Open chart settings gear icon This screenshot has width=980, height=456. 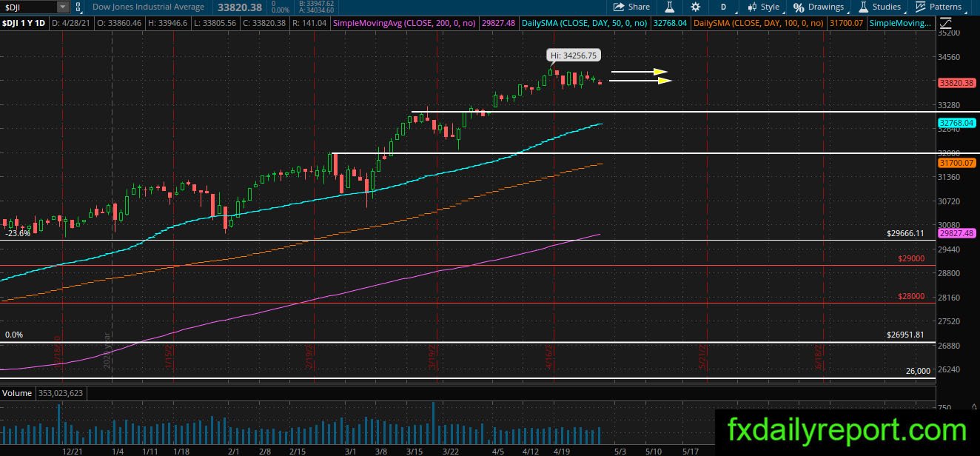coord(695,7)
